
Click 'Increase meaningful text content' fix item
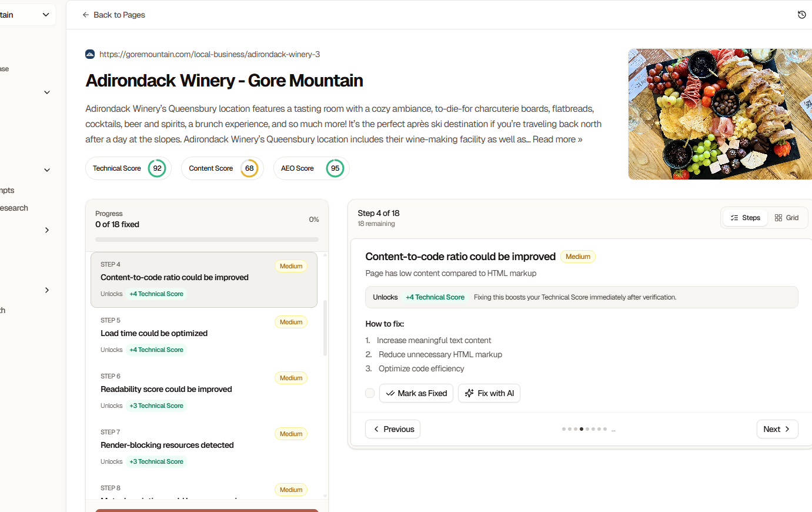(434, 340)
